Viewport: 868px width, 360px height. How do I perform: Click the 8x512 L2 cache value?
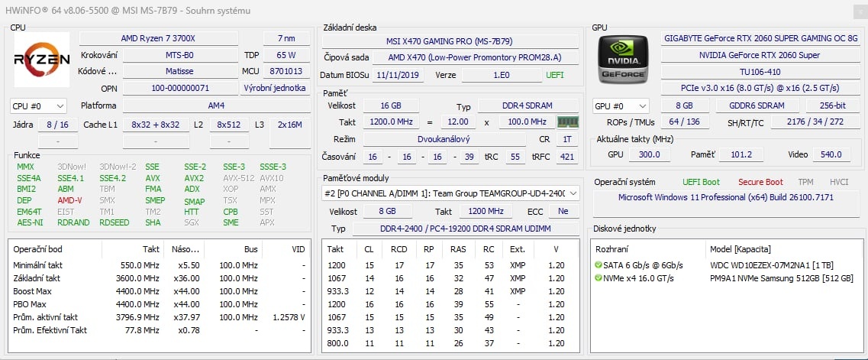(228, 125)
